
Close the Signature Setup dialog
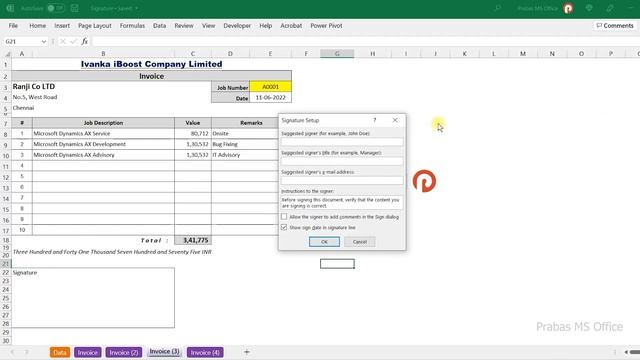pos(395,120)
